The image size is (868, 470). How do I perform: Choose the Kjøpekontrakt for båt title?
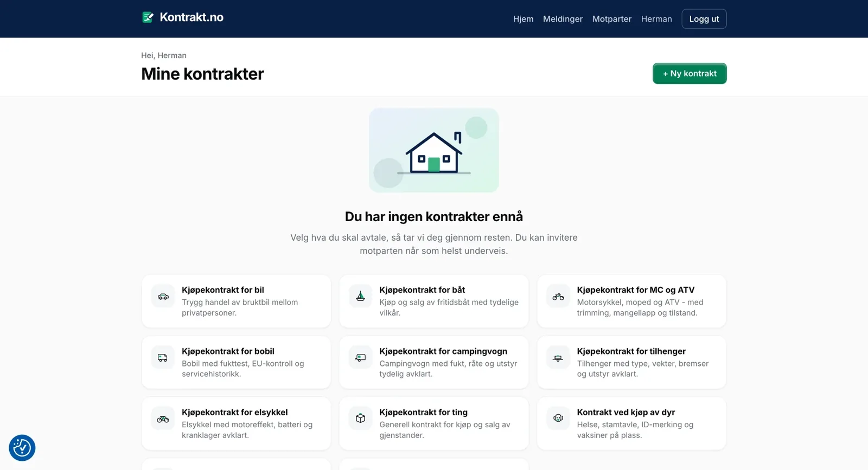click(422, 290)
